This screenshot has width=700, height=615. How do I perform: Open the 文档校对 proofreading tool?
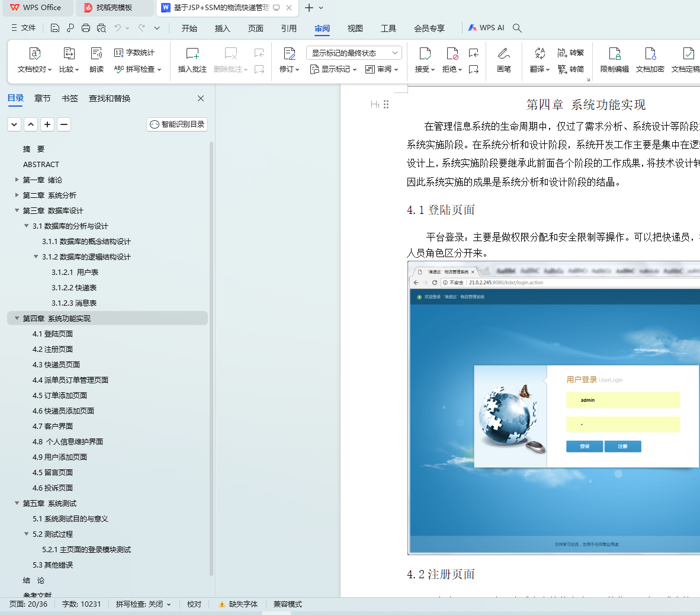point(34,60)
